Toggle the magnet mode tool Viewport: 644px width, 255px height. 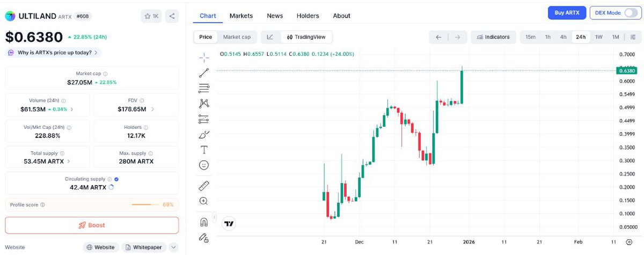(x=204, y=222)
